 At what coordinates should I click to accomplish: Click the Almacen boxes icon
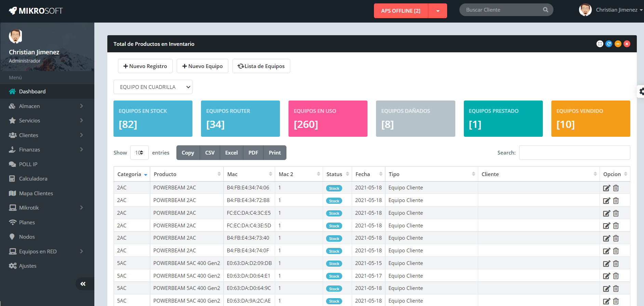pos(12,106)
